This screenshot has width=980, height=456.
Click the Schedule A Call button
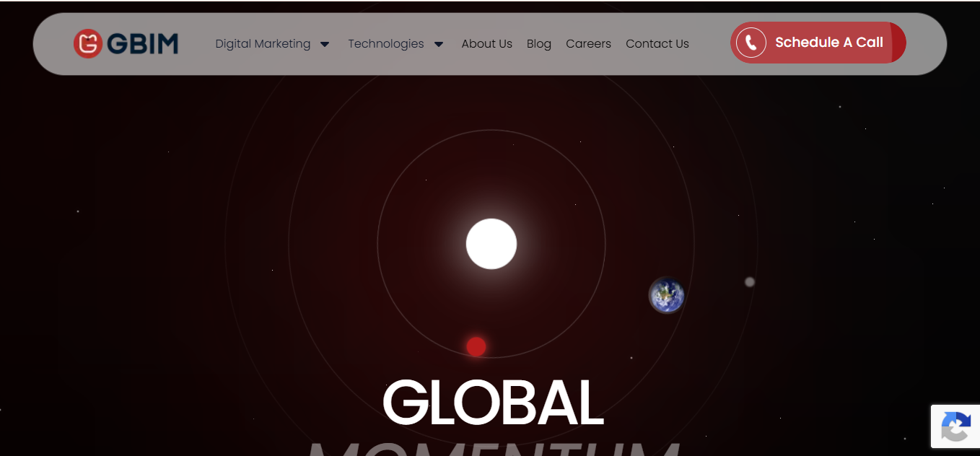[818, 43]
